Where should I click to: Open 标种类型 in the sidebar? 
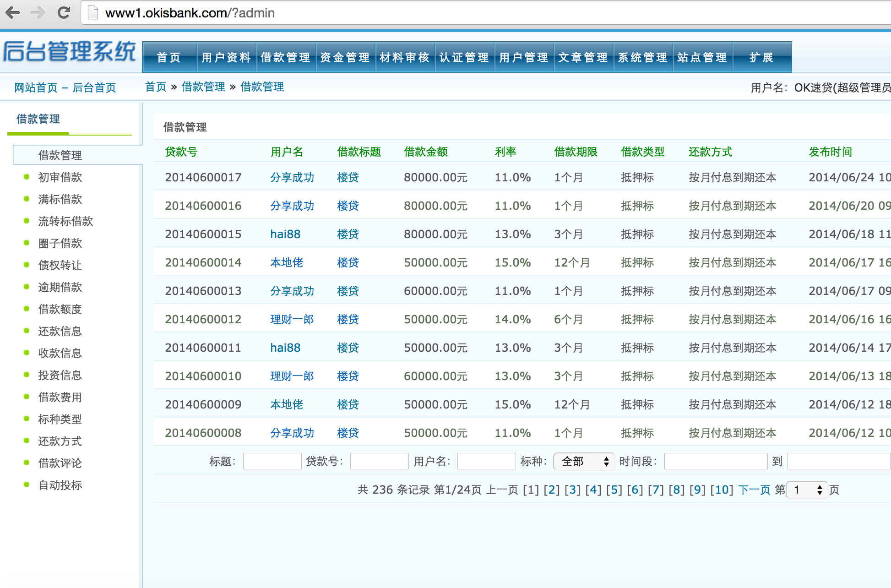point(60,419)
